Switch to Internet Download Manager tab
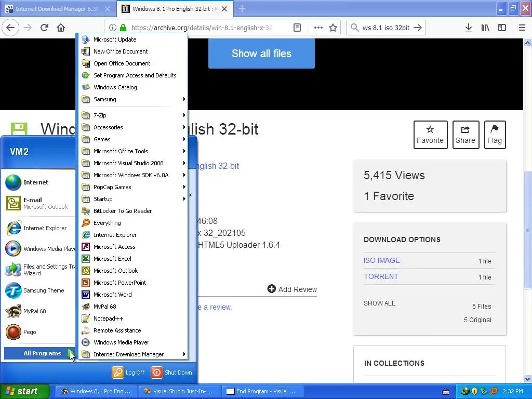 click(58, 9)
